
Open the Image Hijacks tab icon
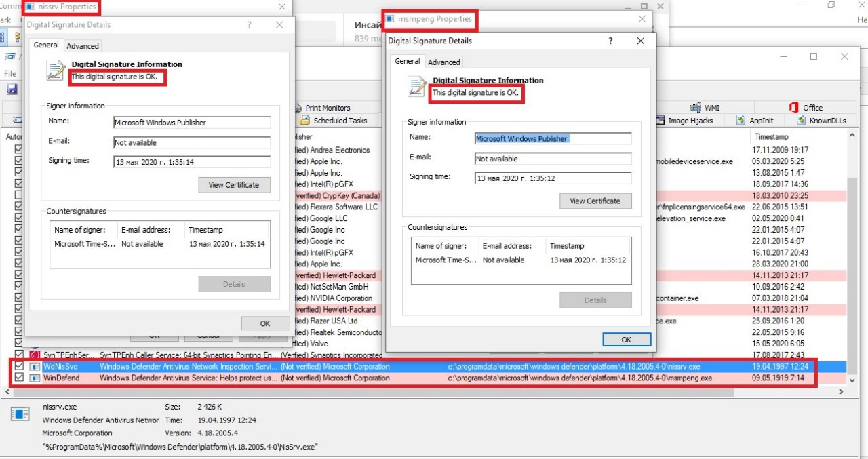[x=661, y=121]
